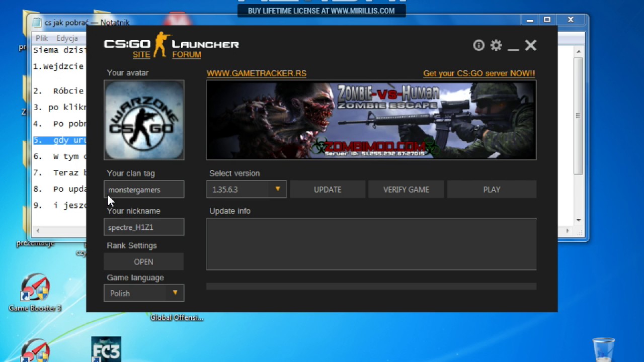Select the prezentacje desktop folder

[35, 243]
